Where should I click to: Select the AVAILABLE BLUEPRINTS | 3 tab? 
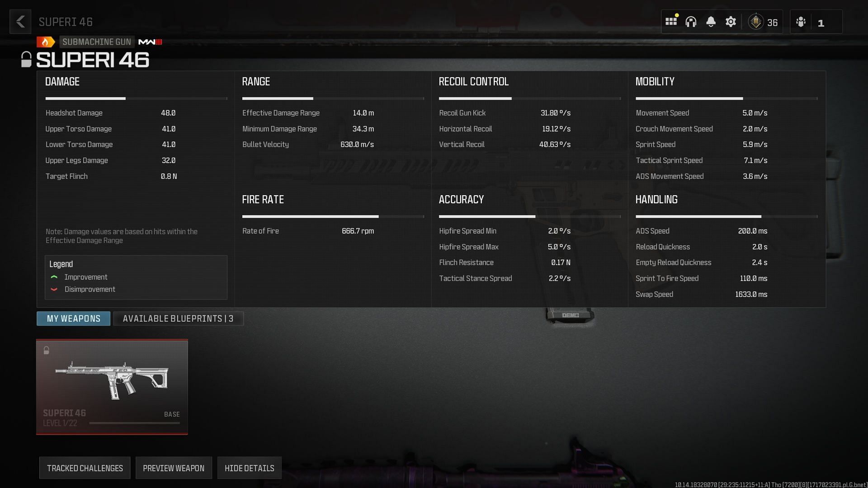coord(178,318)
